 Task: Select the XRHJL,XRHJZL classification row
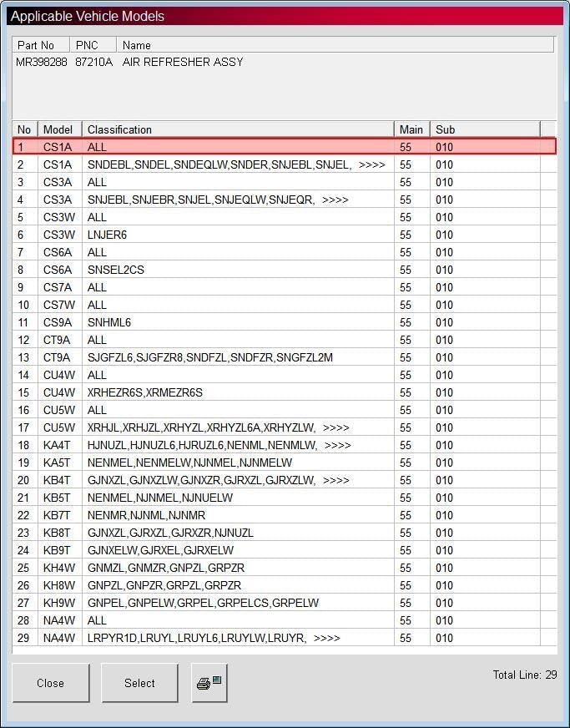pos(284,427)
